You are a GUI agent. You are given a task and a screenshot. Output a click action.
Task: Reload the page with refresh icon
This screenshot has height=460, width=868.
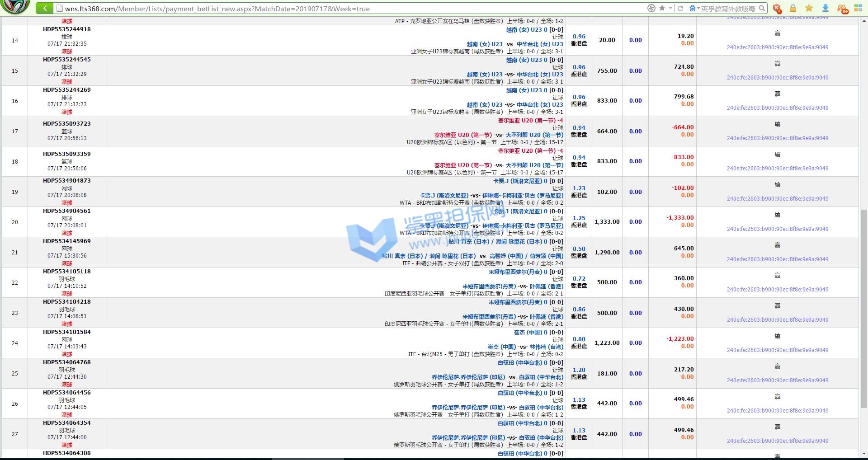click(x=680, y=8)
